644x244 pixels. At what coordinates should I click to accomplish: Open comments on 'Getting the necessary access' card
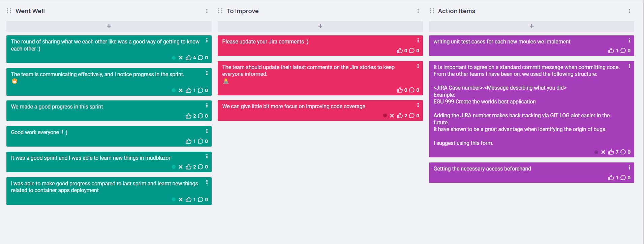623,178
